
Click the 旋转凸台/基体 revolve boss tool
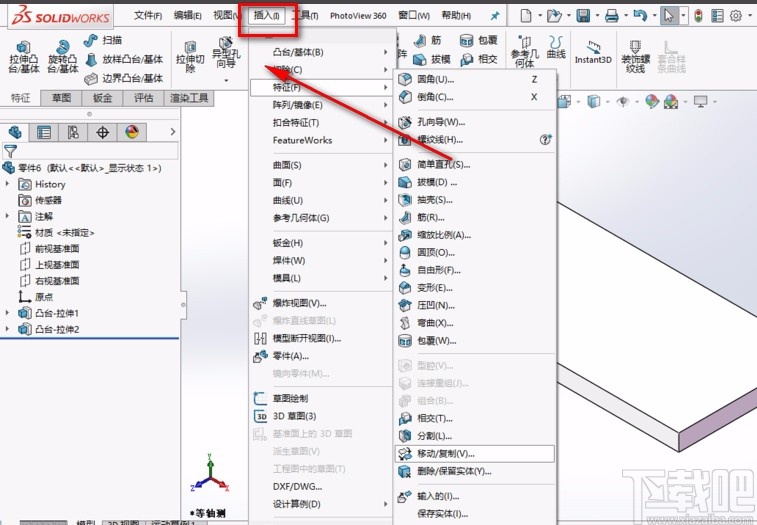[62, 57]
